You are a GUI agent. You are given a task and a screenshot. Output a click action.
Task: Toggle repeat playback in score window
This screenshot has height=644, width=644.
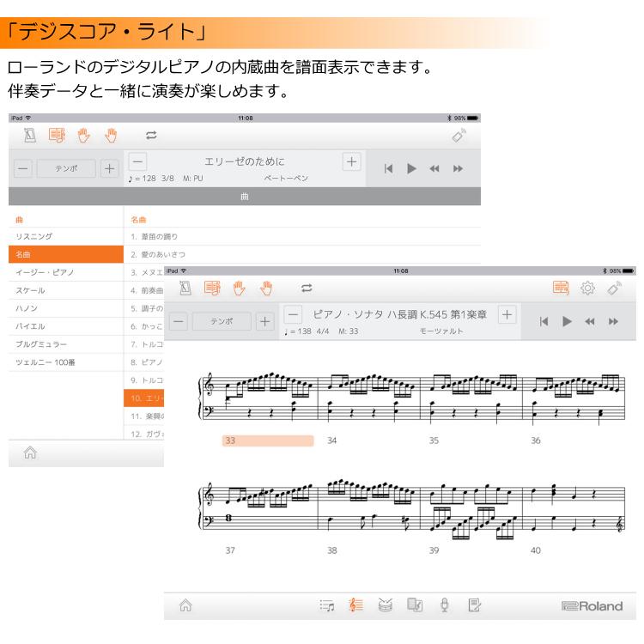pos(307,288)
